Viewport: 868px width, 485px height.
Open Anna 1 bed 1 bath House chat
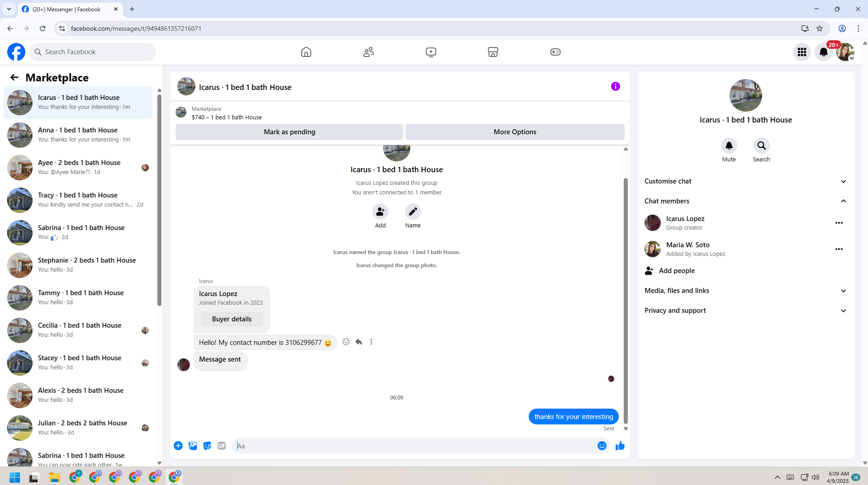[78, 135]
